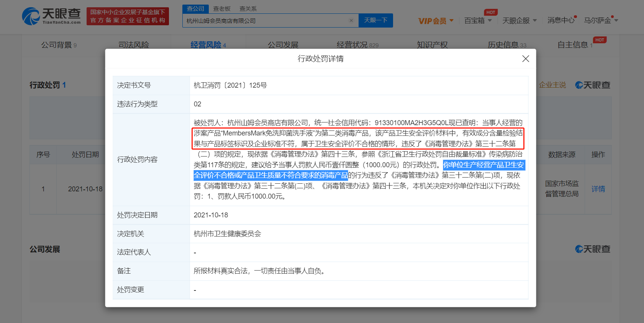Click the 详情 link in penalty row

pos(598,189)
